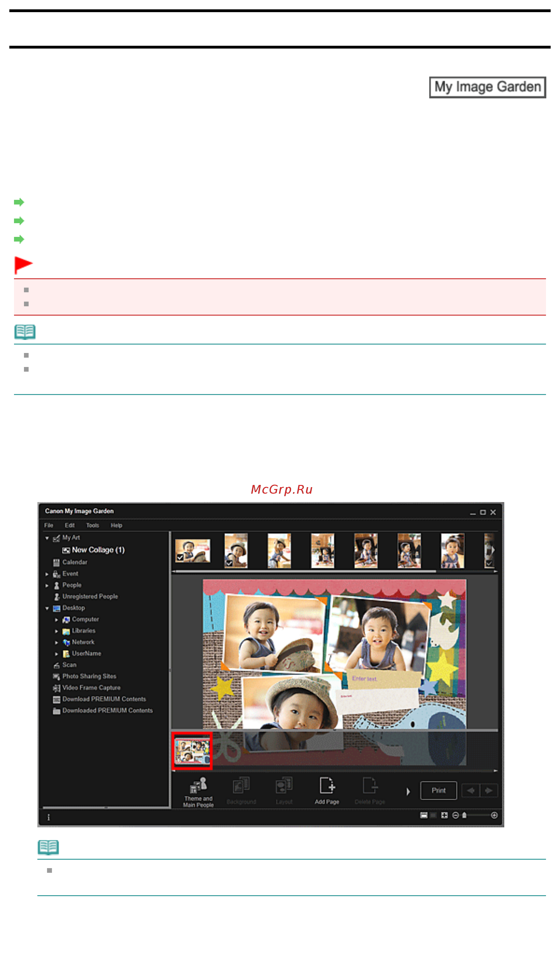Screen dimensions: 560x978
Task: Click the Calendar icon in sidebar
Action: 56,563
